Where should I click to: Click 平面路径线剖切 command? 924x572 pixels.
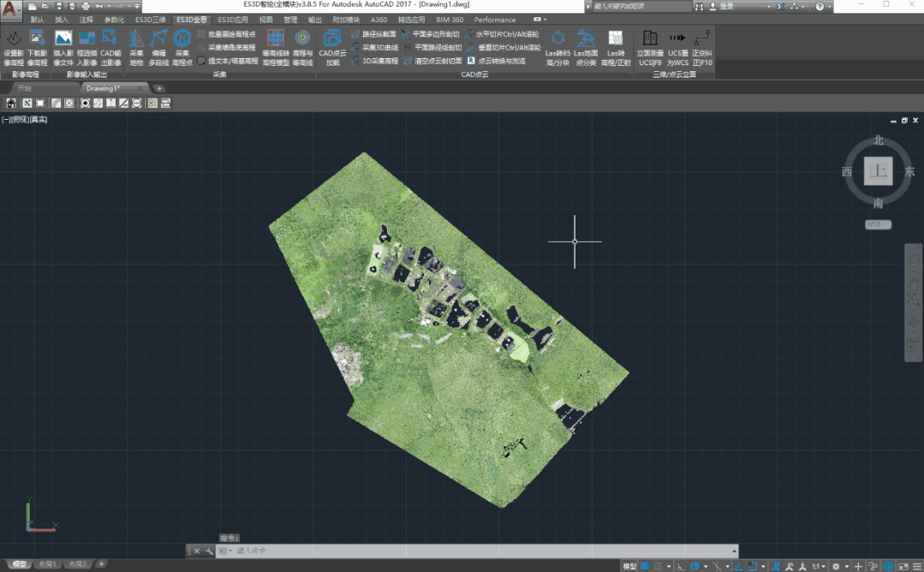(432, 47)
